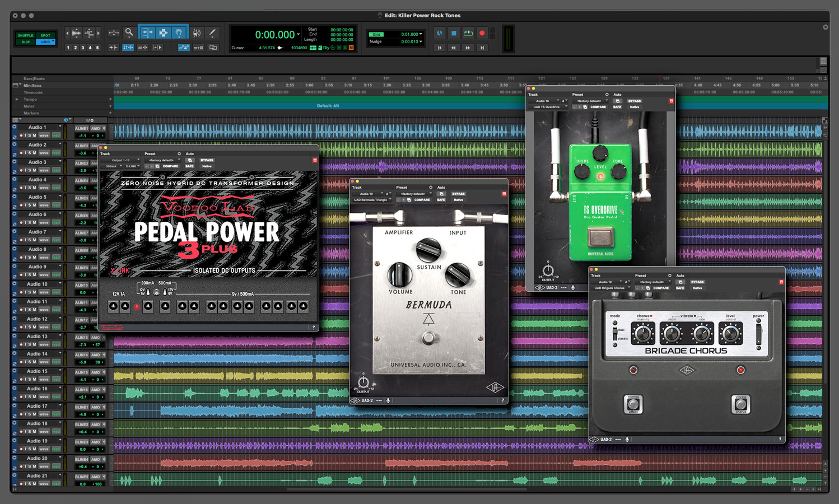Bypass the UAD TS Overdrive plugin
The height and width of the screenshot is (504, 839).
[x=635, y=101]
